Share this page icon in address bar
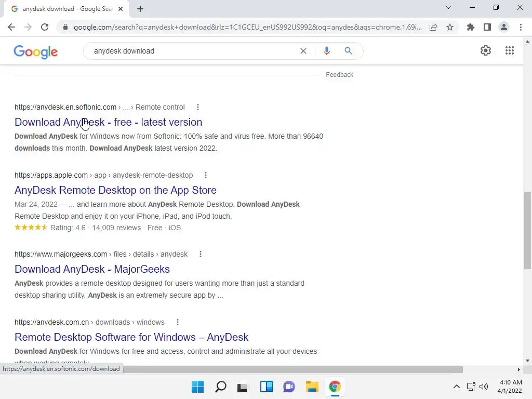Image resolution: width=532 pixels, height=399 pixels. pyautogui.click(x=433, y=27)
